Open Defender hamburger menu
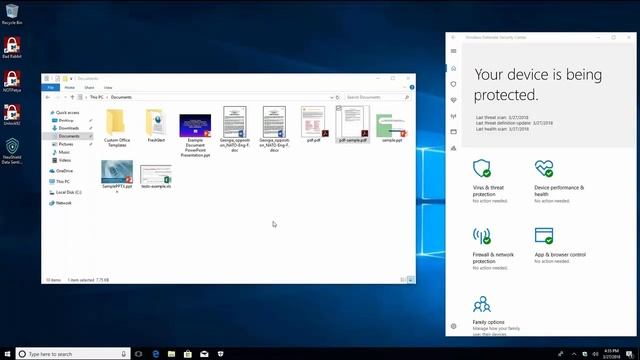 click(x=453, y=51)
